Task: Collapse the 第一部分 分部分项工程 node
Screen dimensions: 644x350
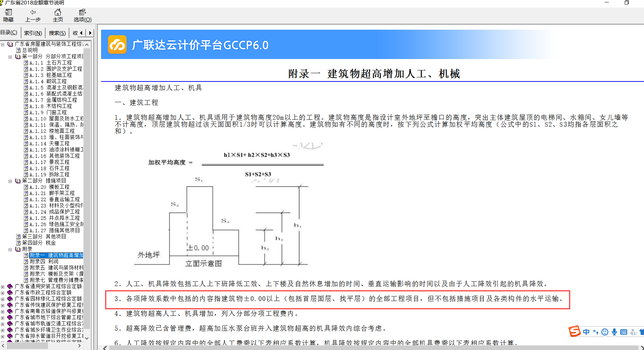Action: (x=10, y=57)
